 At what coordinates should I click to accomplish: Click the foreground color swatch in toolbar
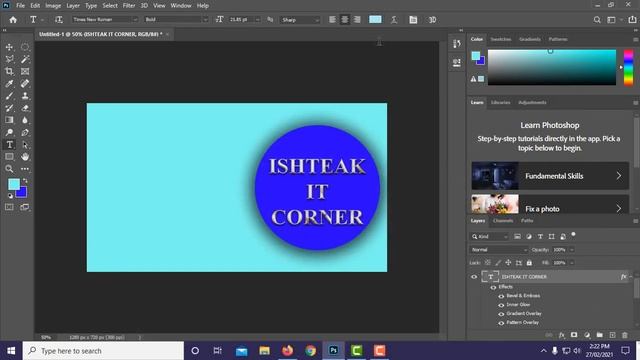tap(13, 184)
